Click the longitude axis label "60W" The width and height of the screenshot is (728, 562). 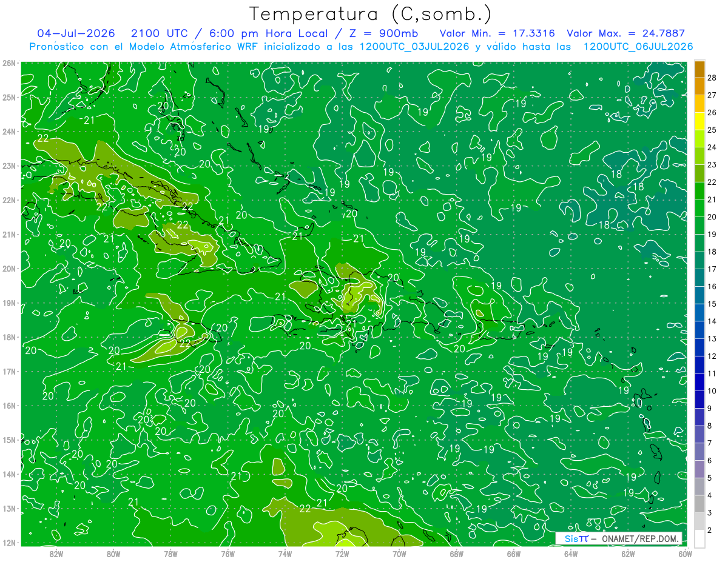685,554
